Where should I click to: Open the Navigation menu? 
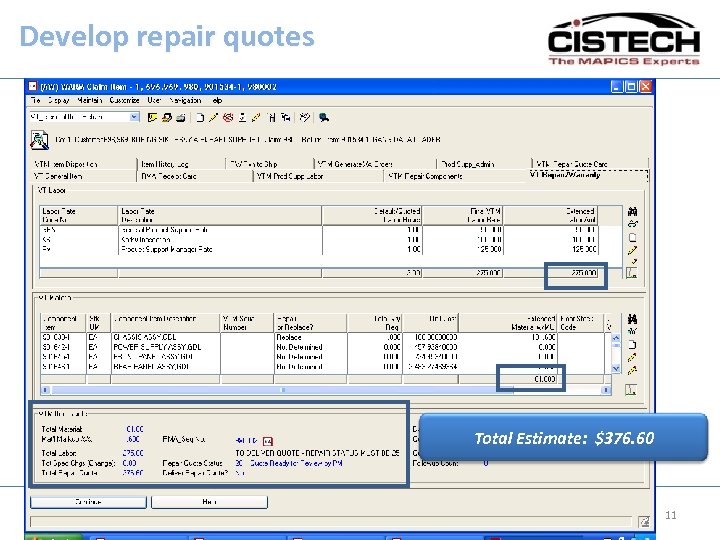(185, 100)
